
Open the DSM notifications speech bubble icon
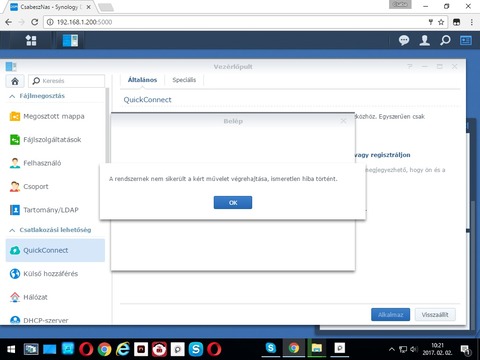click(x=404, y=40)
